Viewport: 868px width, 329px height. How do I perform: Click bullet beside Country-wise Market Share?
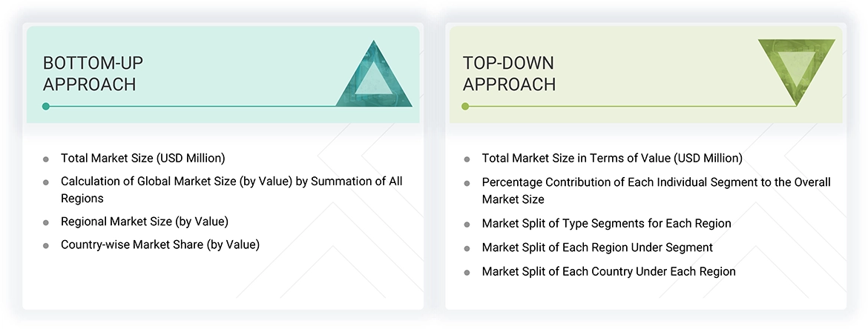(x=46, y=245)
